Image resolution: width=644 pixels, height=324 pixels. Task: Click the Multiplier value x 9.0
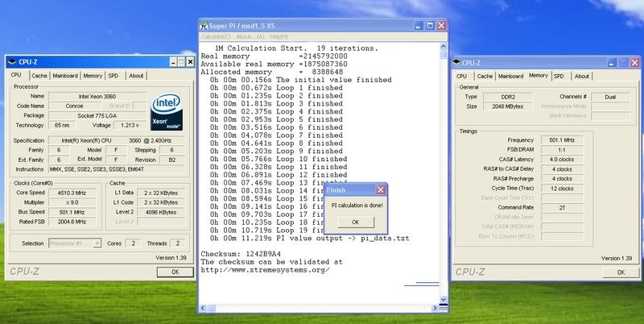72,202
